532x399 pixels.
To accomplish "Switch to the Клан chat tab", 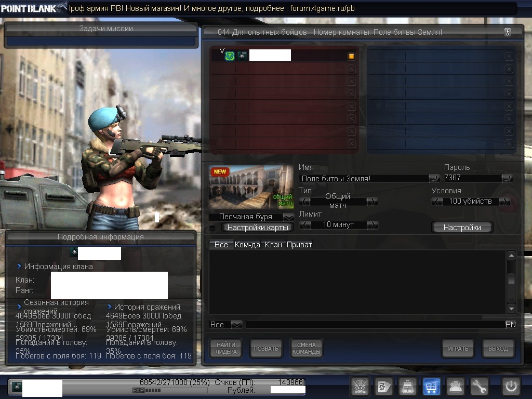I will coord(273,245).
